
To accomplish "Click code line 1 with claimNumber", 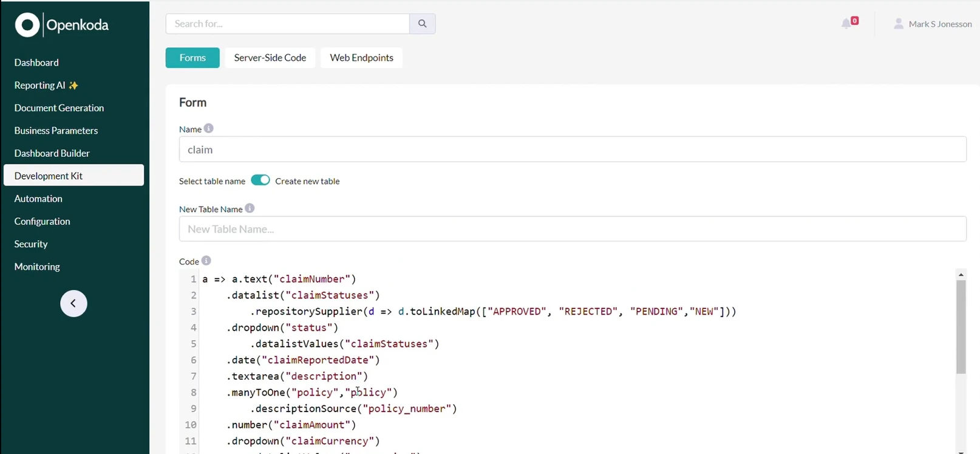I will click(x=279, y=279).
